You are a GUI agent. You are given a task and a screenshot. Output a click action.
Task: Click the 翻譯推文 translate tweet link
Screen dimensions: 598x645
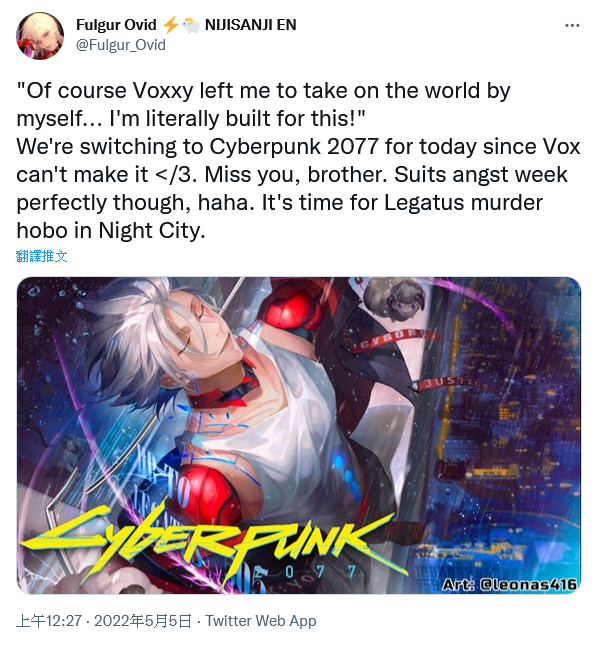42,256
